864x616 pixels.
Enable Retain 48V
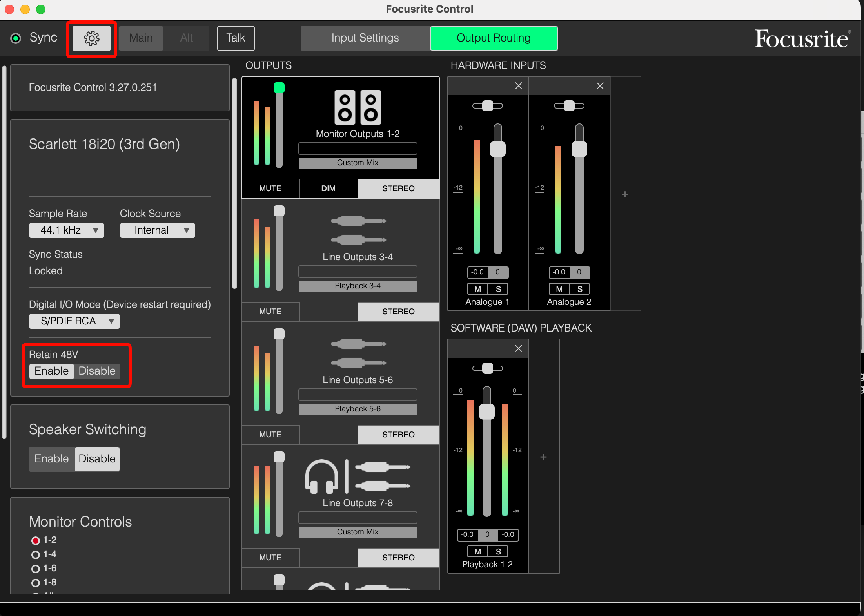click(52, 371)
